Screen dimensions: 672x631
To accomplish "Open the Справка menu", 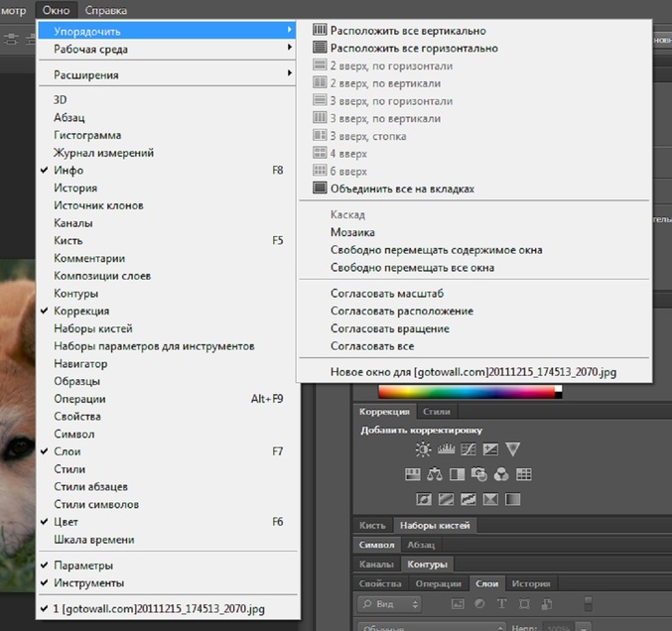I will (105, 10).
